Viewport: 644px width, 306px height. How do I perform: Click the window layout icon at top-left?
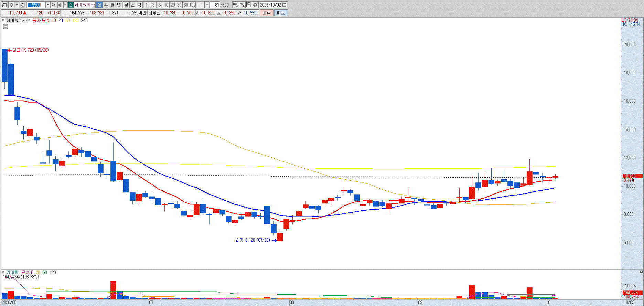(4, 5)
